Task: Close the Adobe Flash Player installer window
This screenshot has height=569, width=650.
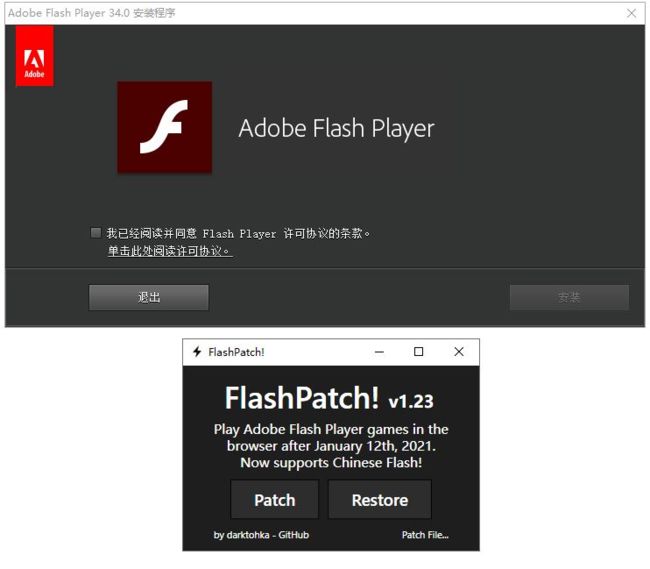Action: coord(631,13)
